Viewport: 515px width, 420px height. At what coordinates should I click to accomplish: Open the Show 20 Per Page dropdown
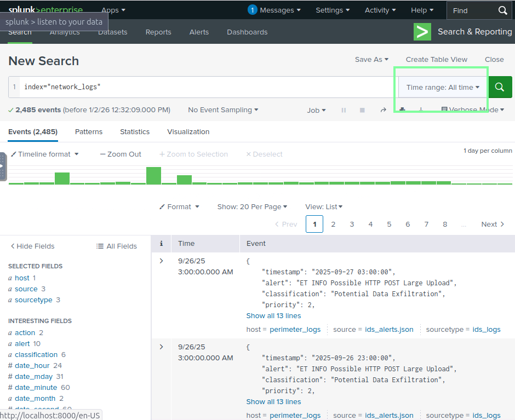pos(252,207)
